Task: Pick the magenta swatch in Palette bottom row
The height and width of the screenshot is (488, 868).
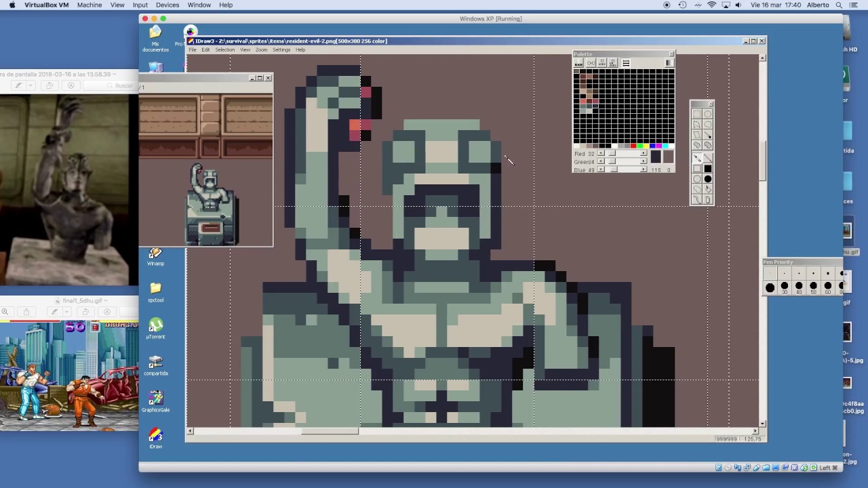Action: pyautogui.click(x=658, y=146)
